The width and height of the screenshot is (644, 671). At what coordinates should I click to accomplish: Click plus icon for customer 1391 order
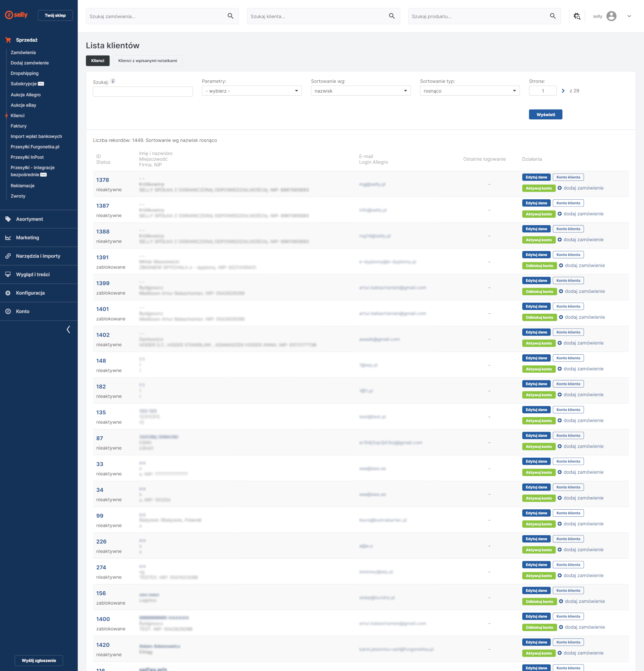tap(561, 265)
